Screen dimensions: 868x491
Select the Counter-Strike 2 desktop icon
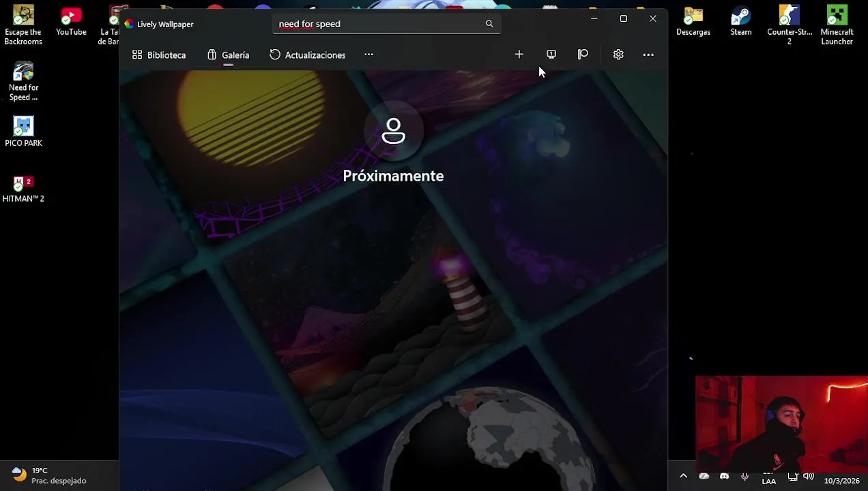click(790, 25)
